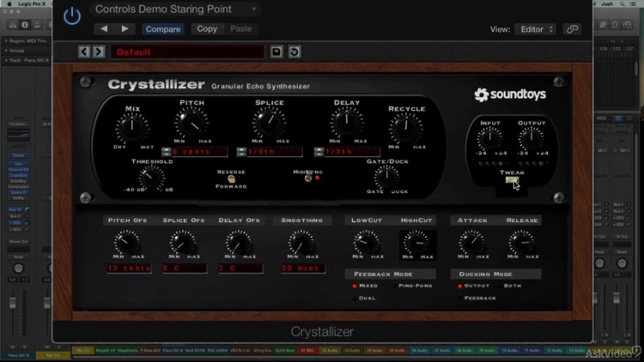Toggle the plugin power bypass button
Screen dimensions: 644x362
tap(72, 16)
